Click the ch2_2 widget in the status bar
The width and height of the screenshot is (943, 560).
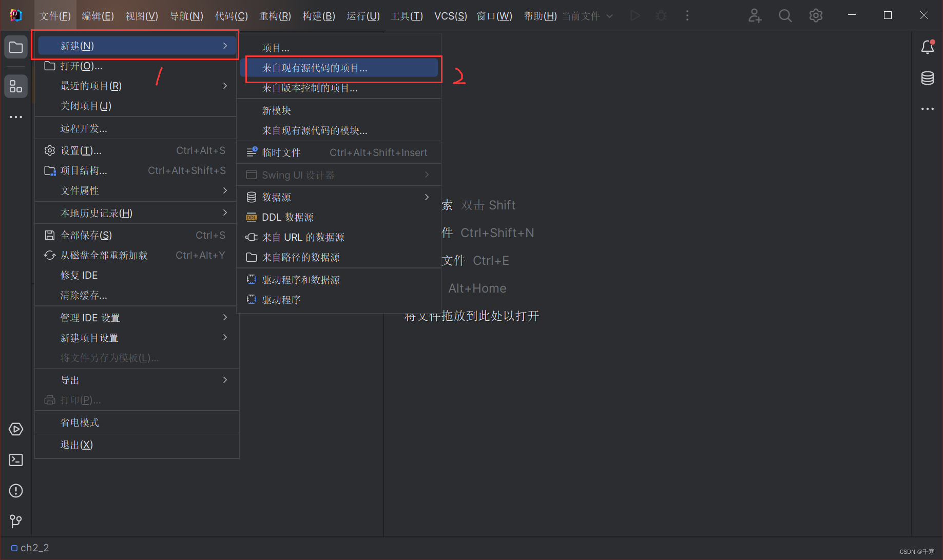pyautogui.click(x=30, y=548)
